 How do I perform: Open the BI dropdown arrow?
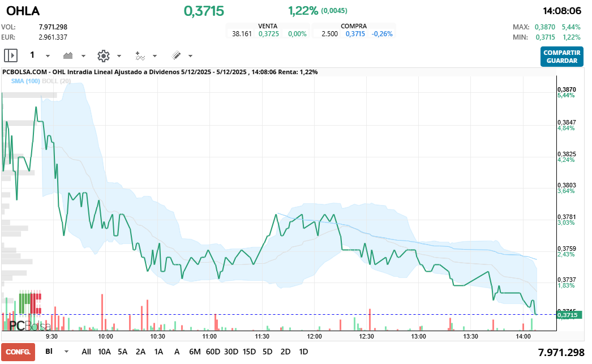pos(66,352)
